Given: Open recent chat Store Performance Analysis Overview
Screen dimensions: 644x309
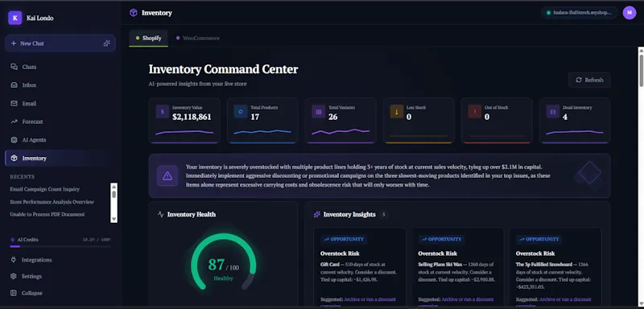Looking at the screenshot, I should pyautogui.click(x=52, y=202).
